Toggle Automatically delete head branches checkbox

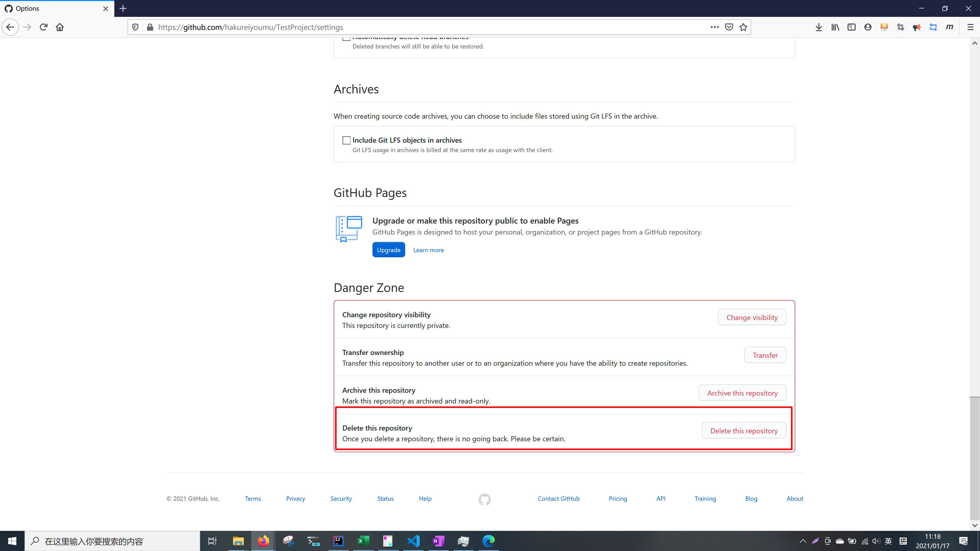point(346,39)
